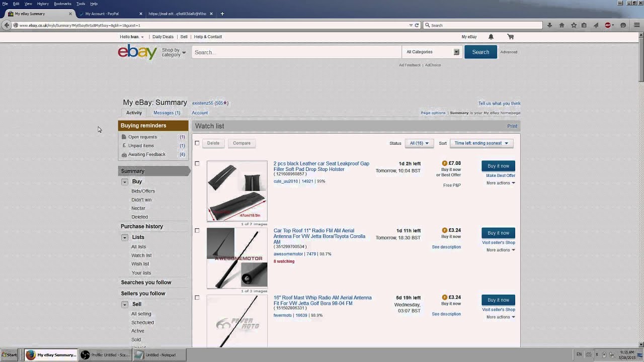Click the Unpaid items pound icon
The height and width of the screenshot is (362, 644).
point(124,146)
